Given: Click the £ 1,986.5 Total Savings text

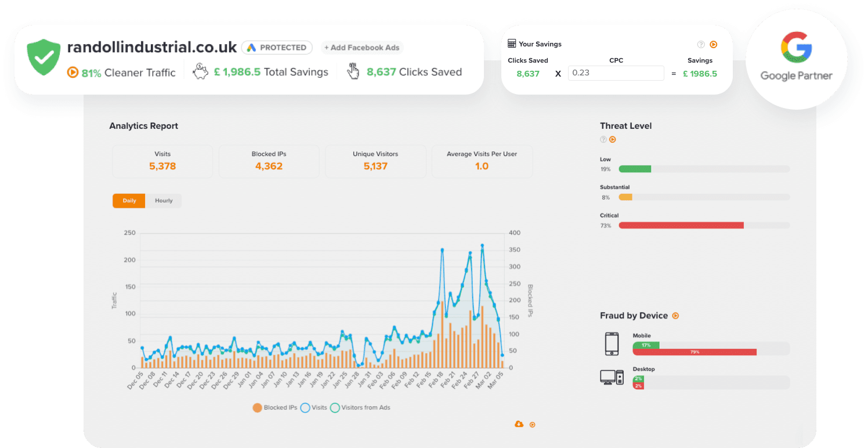Looking at the screenshot, I should 271,72.
